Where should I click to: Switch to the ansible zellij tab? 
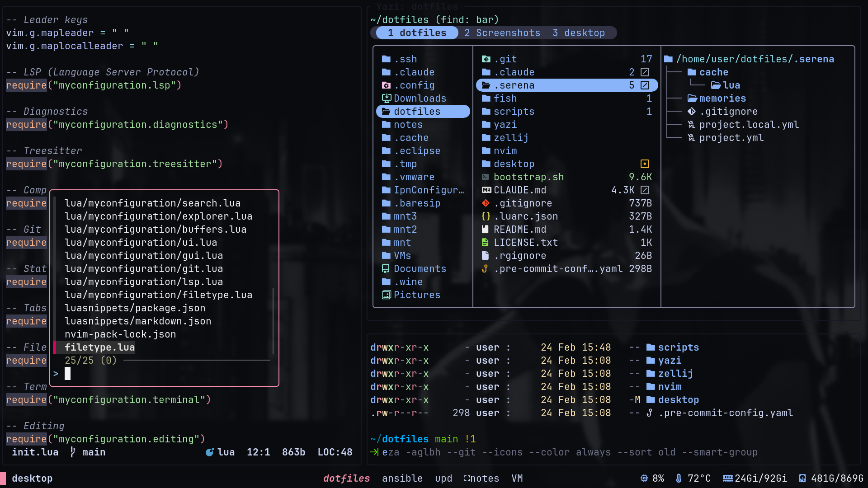(402, 479)
